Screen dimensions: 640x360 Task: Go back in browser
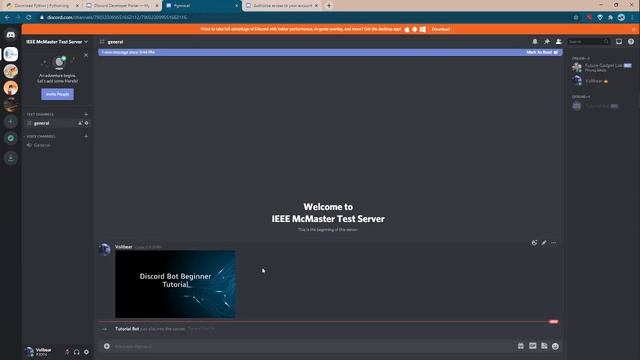click(7, 18)
